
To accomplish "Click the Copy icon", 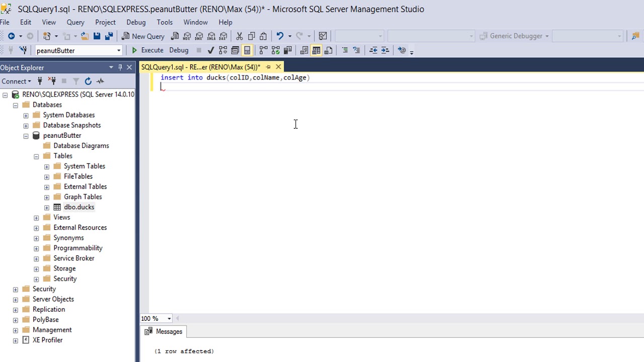I will point(252,36).
